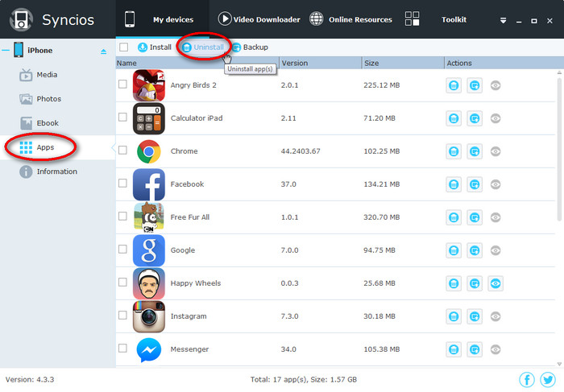Check the Calculator iPad checkbox
This screenshot has width=564, height=392.
coord(122,118)
